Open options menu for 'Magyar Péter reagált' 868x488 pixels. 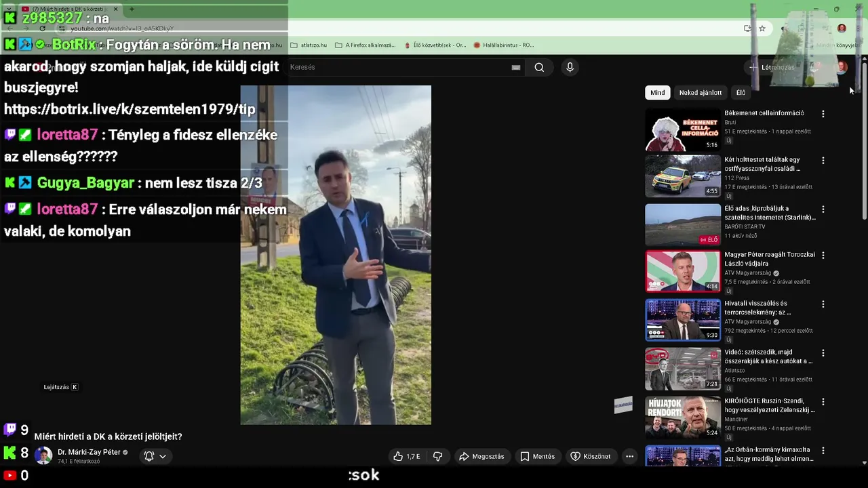823,256
